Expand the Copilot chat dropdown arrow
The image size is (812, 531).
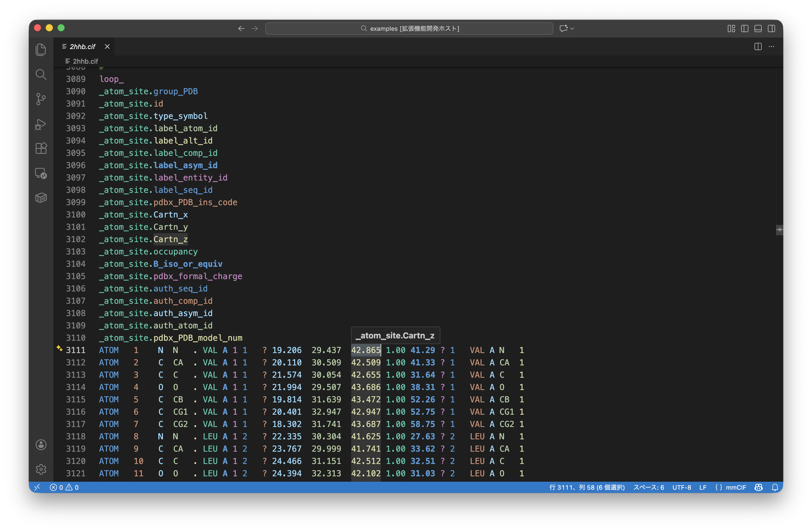point(573,29)
